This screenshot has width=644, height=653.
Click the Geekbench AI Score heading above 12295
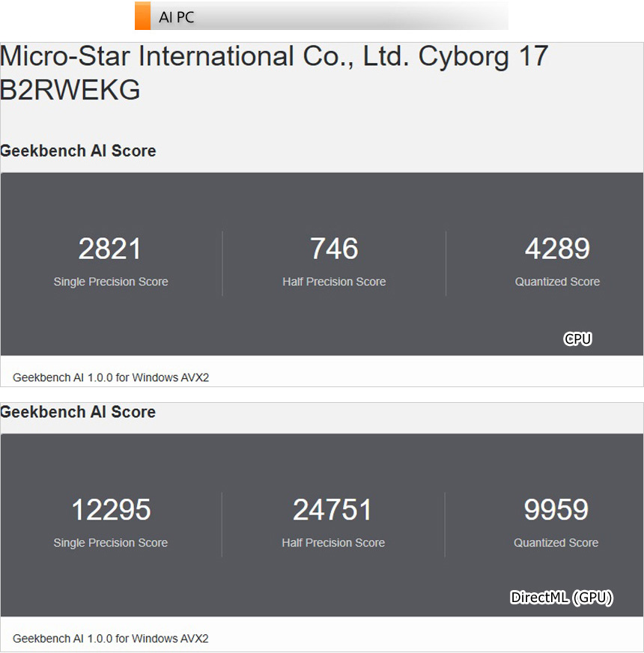pos(78,412)
